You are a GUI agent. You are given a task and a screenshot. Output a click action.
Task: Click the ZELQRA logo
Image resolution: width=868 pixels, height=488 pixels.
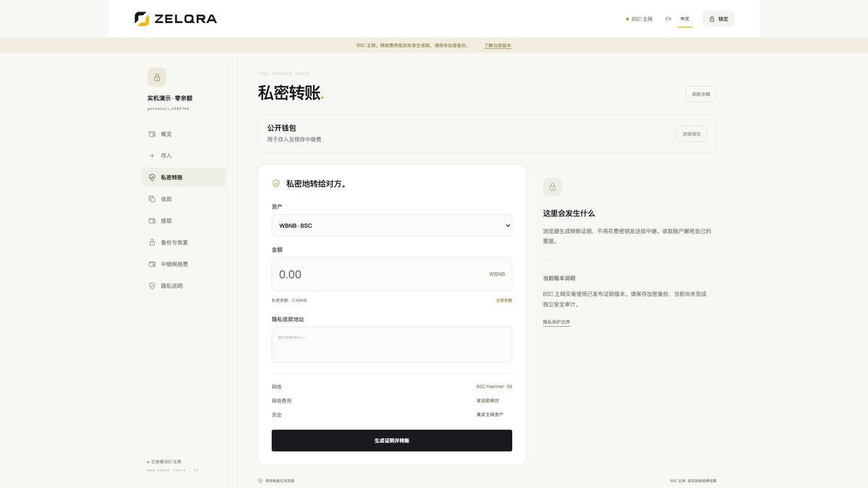[176, 19]
